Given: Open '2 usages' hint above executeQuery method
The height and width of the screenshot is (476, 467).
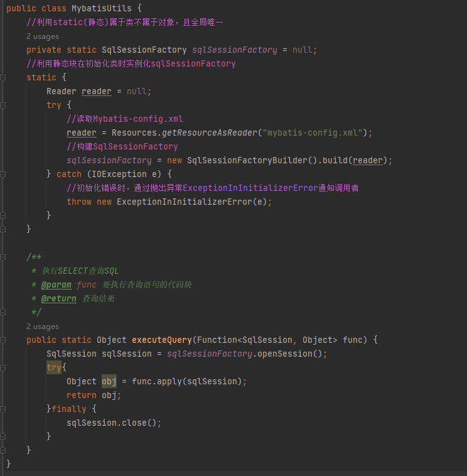Looking at the screenshot, I should [42, 327].
